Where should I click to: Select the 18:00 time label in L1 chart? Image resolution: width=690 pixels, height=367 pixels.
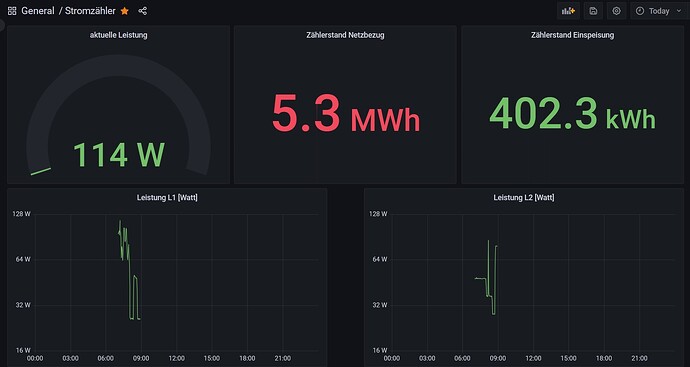point(247,359)
